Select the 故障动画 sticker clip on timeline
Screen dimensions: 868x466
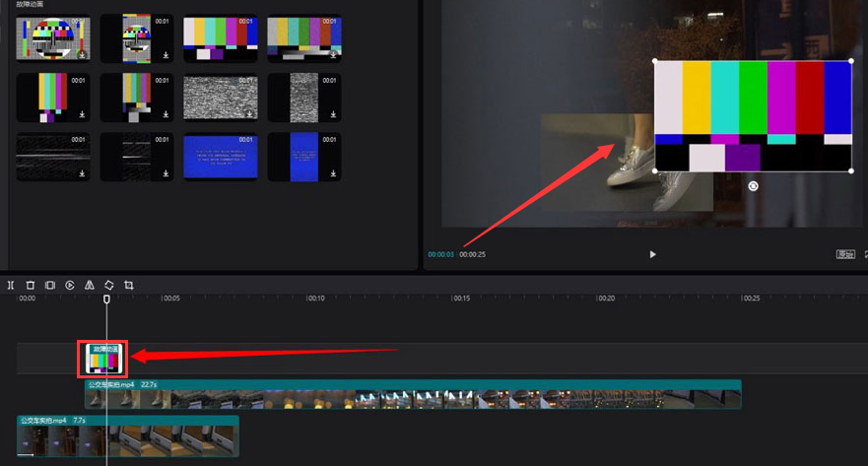[x=104, y=360]
